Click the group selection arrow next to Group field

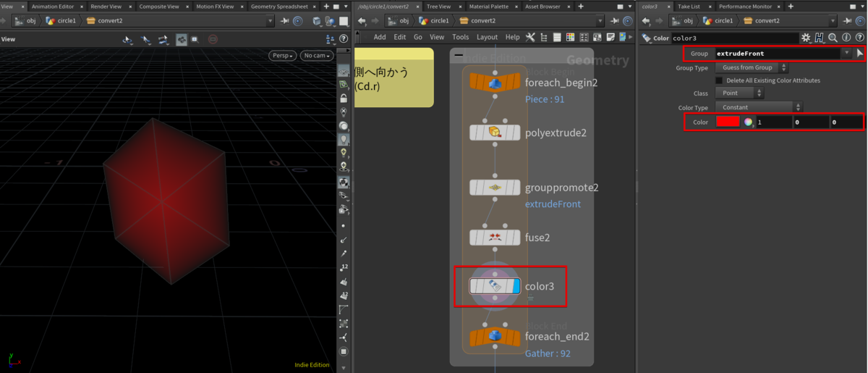[x=859, y=53]
